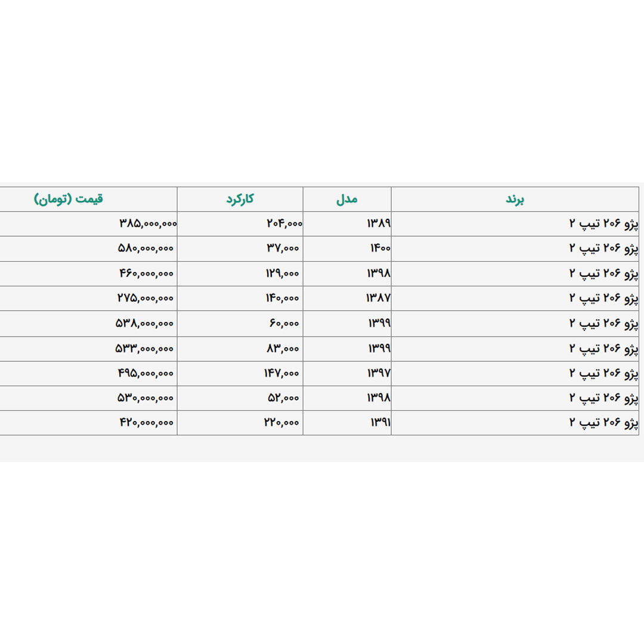644x644 pixels.
Task: Click the مدل (model) column header
Action: pos(346,199)
